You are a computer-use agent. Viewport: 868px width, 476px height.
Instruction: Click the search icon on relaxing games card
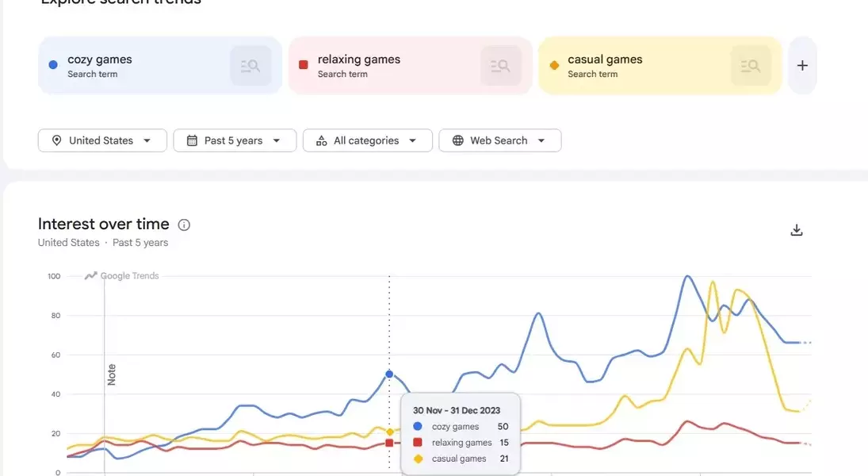[501, 66]
